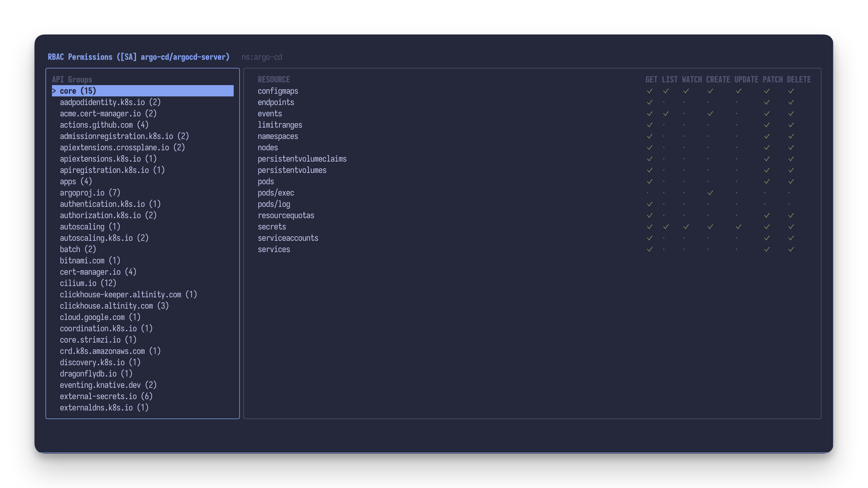
Task: Select dragonflydb.io (1) group
Action: click(96, 374)
